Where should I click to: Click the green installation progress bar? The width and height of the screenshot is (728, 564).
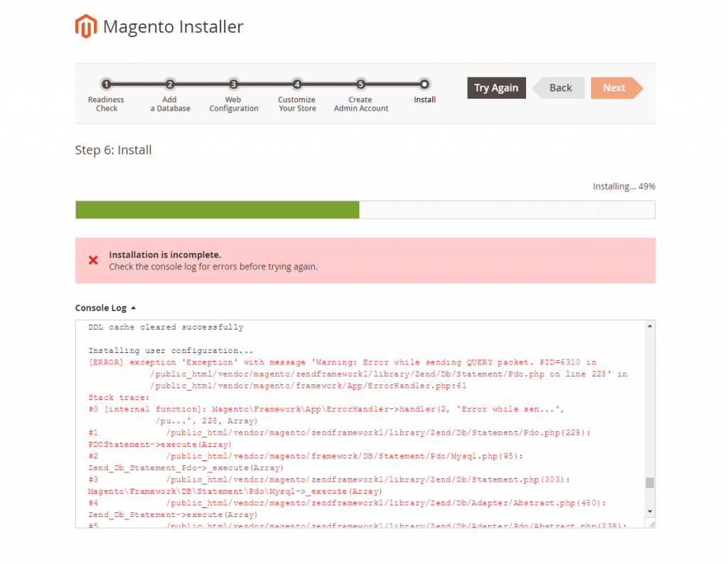pos(218,210)
